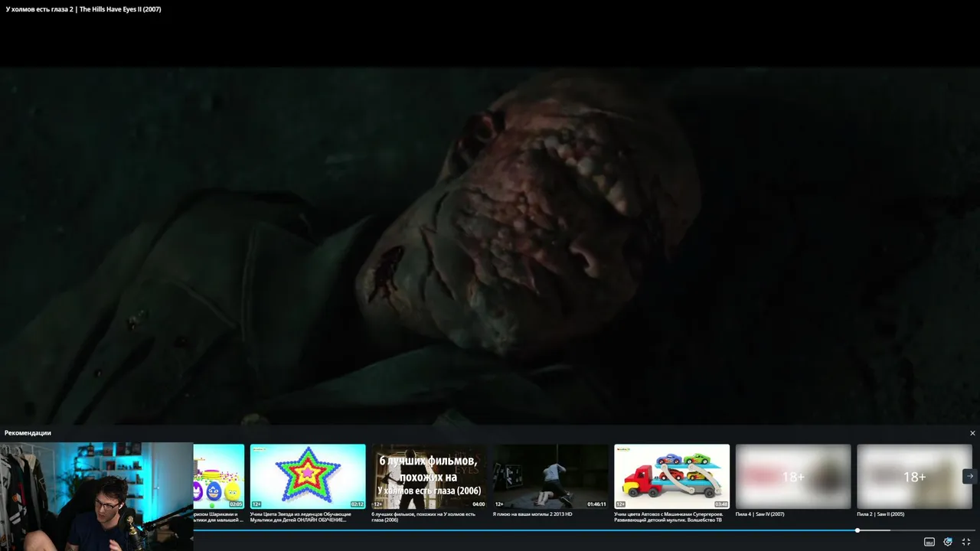Open the toy car transporter video thumbnail

tap(671, 476)
